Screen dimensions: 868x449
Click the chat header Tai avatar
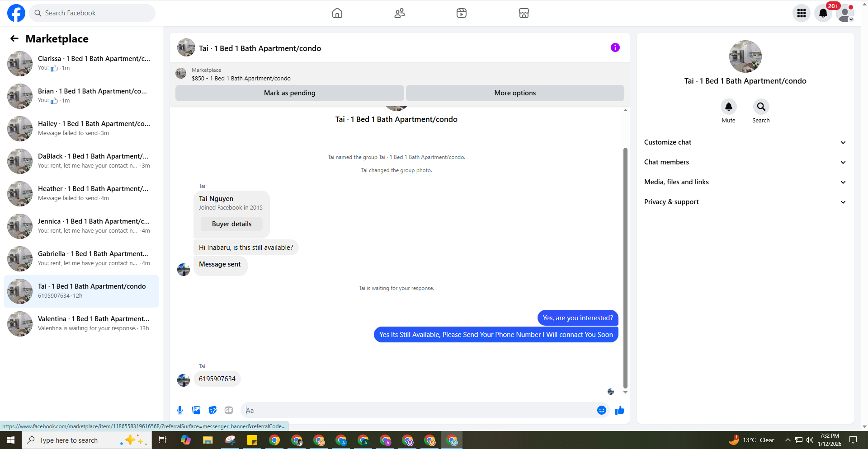pos(186,47)
